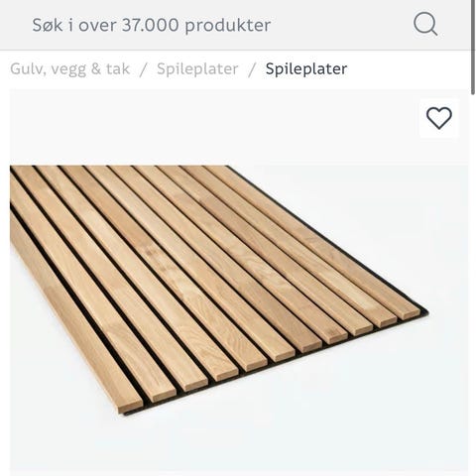476x476 pixels.
Task: Save this spileplate via the heart button
Action: (x=439, y=118)
